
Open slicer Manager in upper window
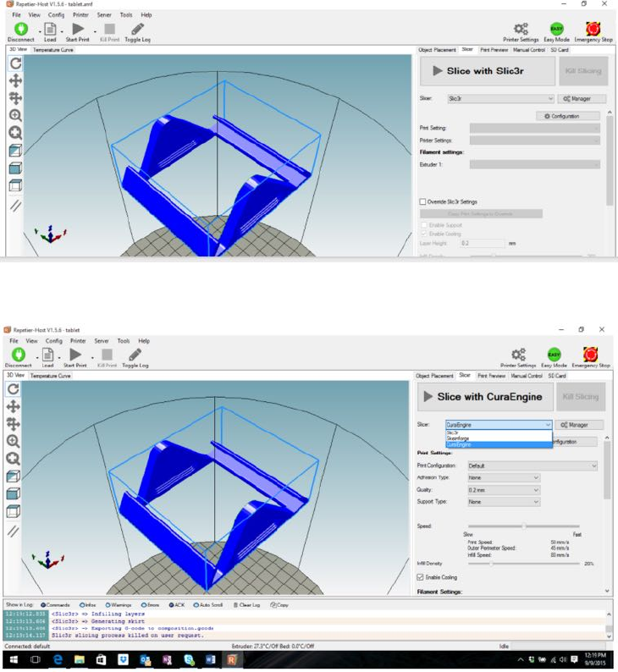tap(582, 98)
